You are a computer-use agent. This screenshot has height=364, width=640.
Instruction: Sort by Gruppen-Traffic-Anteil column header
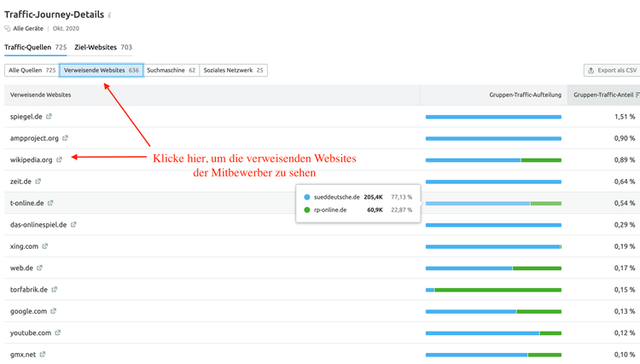[603, 95]
